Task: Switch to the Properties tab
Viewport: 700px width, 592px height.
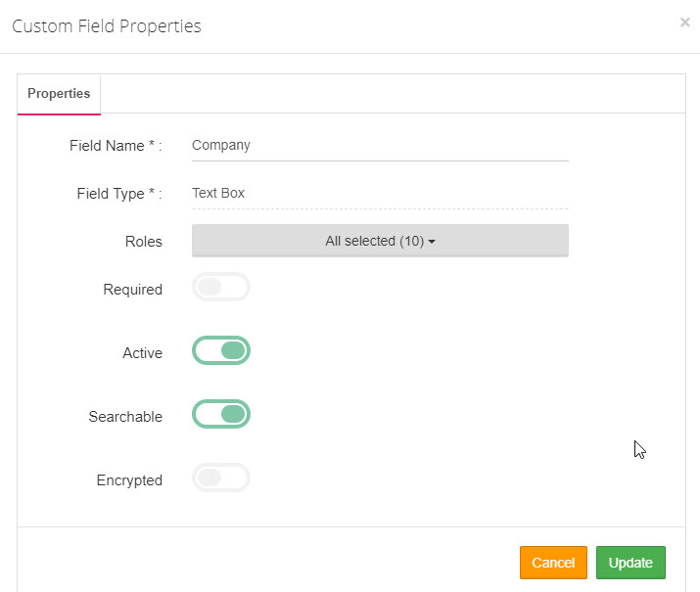Action: [x=59, y=94]
